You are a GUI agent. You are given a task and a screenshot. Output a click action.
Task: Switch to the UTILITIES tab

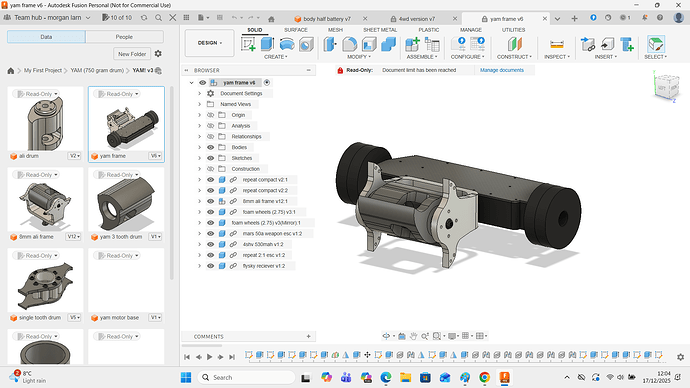514,30
